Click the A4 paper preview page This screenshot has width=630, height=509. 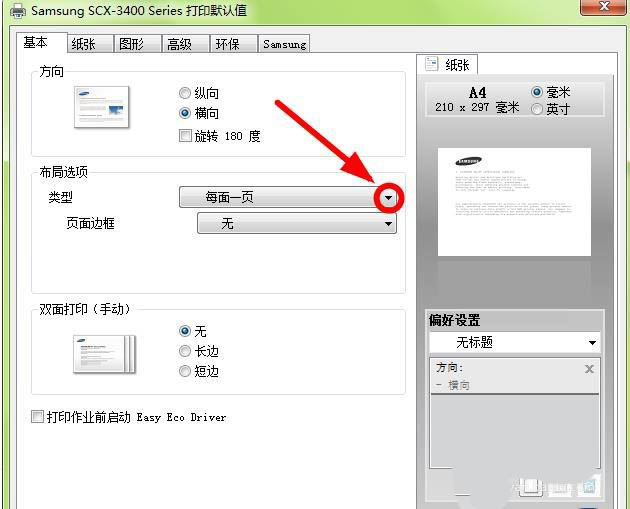point(514,202)
